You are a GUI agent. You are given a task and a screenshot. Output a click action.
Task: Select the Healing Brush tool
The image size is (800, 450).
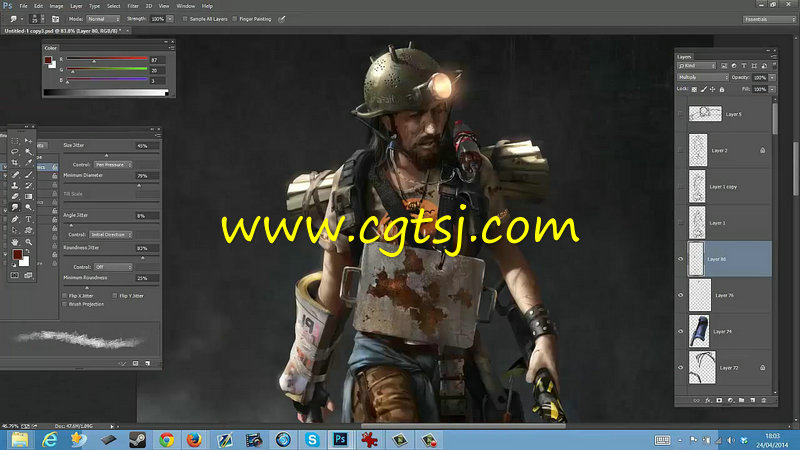15,174
